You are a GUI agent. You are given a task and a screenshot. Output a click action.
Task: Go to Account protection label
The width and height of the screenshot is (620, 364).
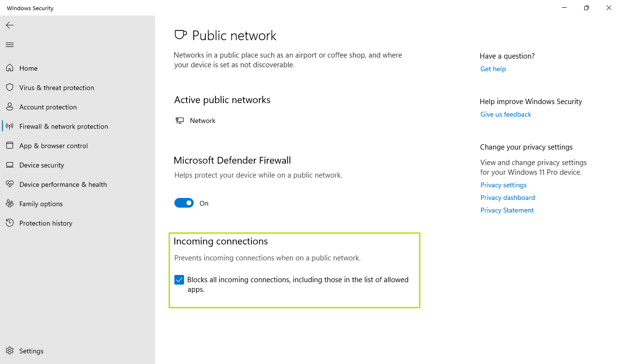coord(48,107)
